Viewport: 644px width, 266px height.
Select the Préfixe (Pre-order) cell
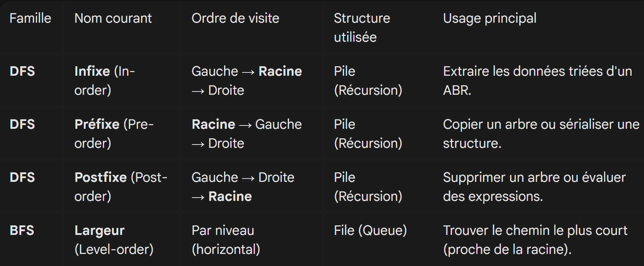pos(114,134)
